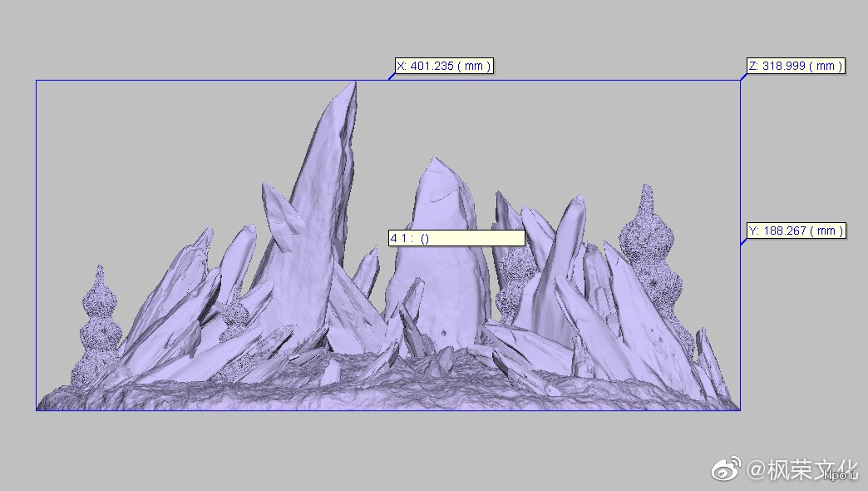Click the bottom-left corner of the bounding box
The height and width of the screenshot is (491, 868).
37,409
